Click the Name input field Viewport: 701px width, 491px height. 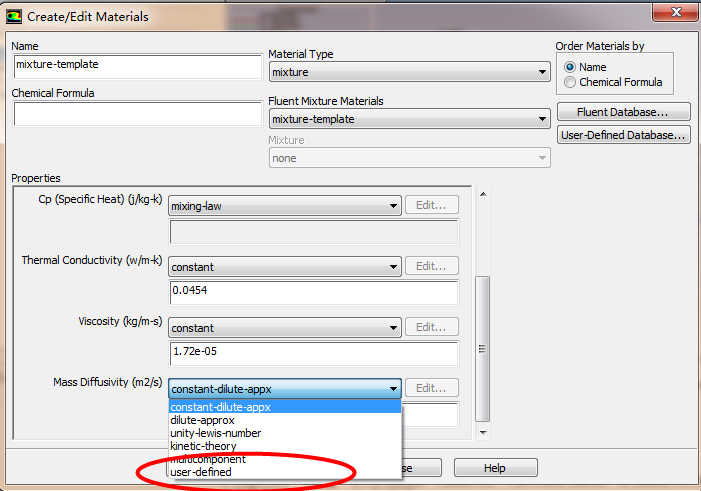(138, 67)
